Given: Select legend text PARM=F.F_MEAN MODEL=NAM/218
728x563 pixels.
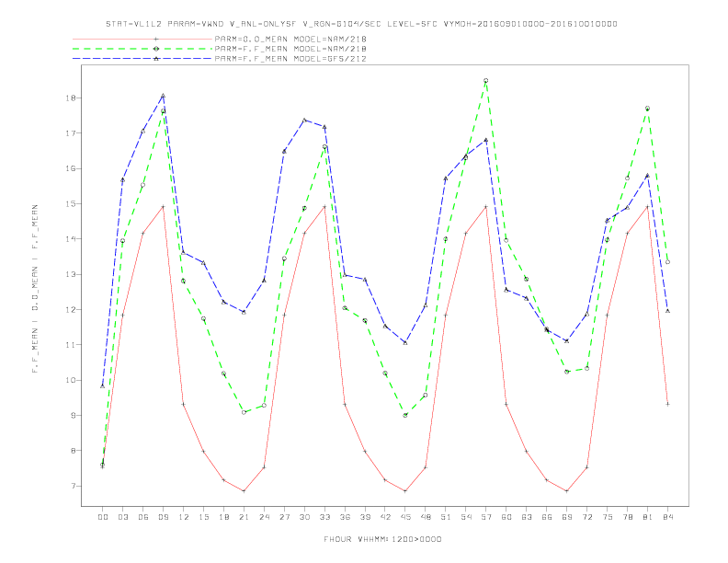Looking at the screenshot, I should [290, 49].
